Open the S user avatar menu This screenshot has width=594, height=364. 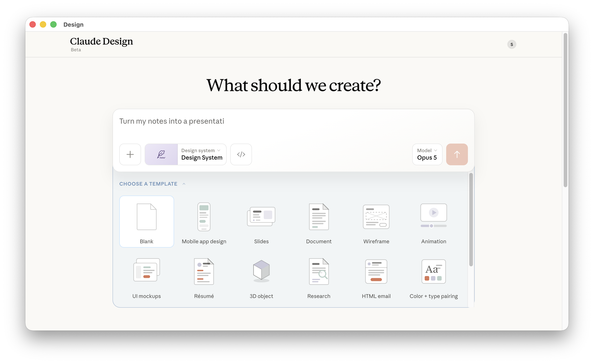(x=512, y=44)
